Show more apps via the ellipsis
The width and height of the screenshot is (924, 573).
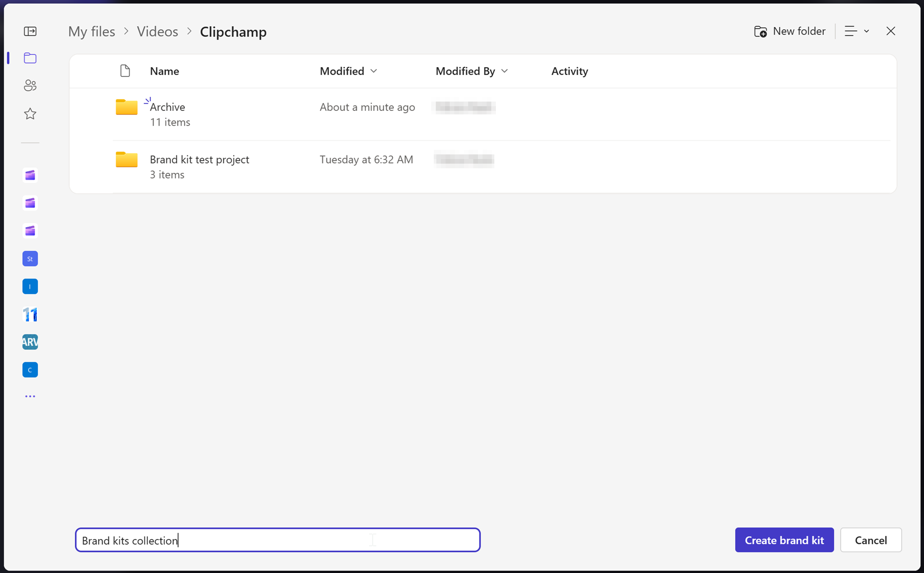[30, 396]
